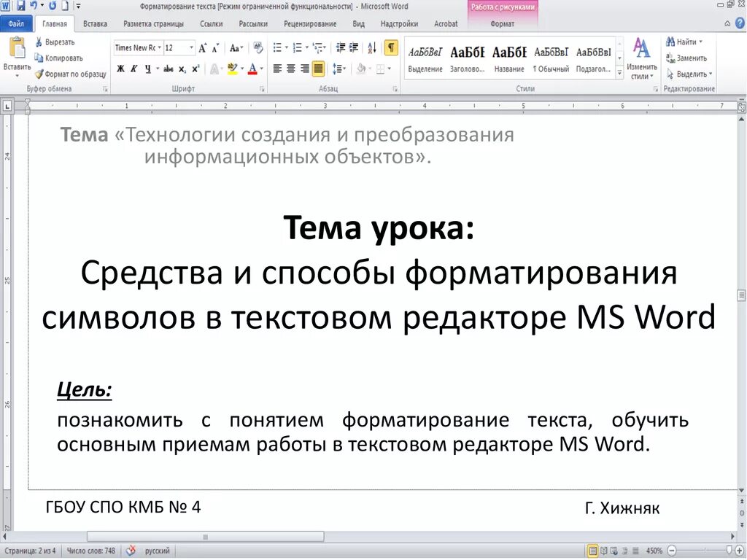Open the Find (Найти) dropdown arrow
747x560 pixels.
point(701,42)
